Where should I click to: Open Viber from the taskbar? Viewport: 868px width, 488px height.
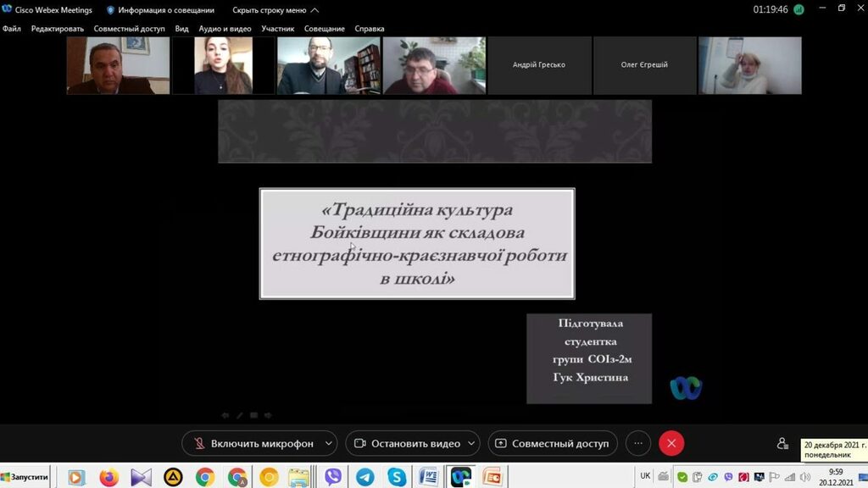tap(332, 477)
